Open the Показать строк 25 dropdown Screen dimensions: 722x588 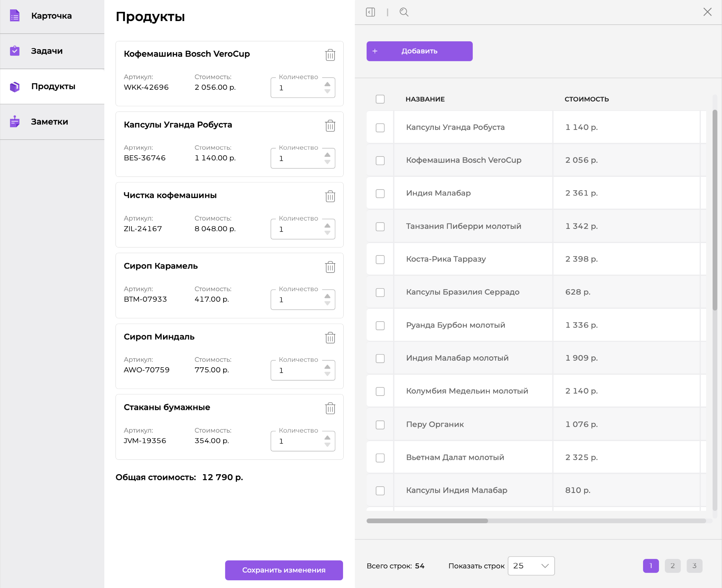coord(531,566)
